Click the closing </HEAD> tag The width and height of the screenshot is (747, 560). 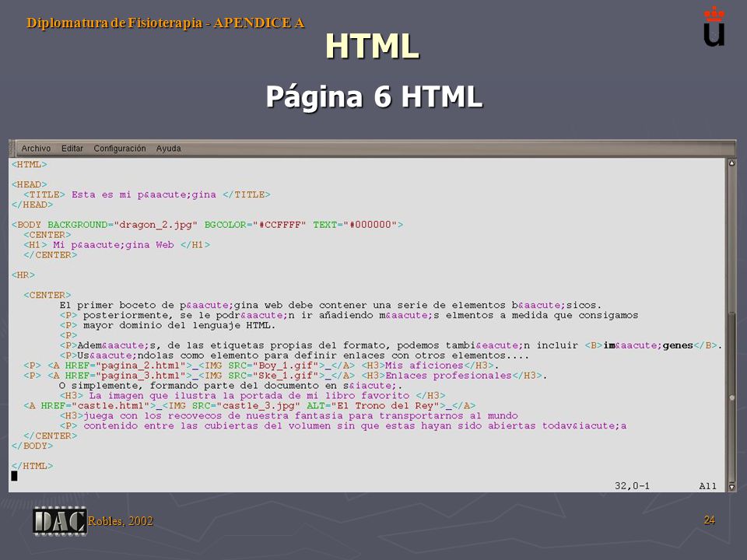[x=32, y=205]
